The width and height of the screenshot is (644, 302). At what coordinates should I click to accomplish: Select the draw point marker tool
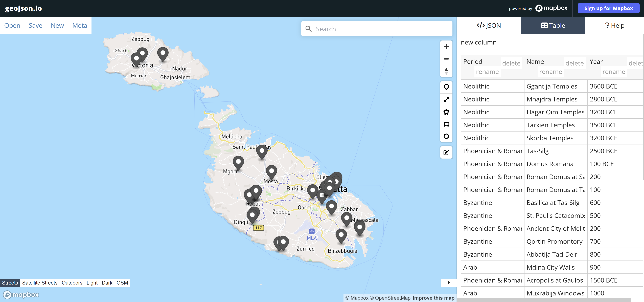446,87
